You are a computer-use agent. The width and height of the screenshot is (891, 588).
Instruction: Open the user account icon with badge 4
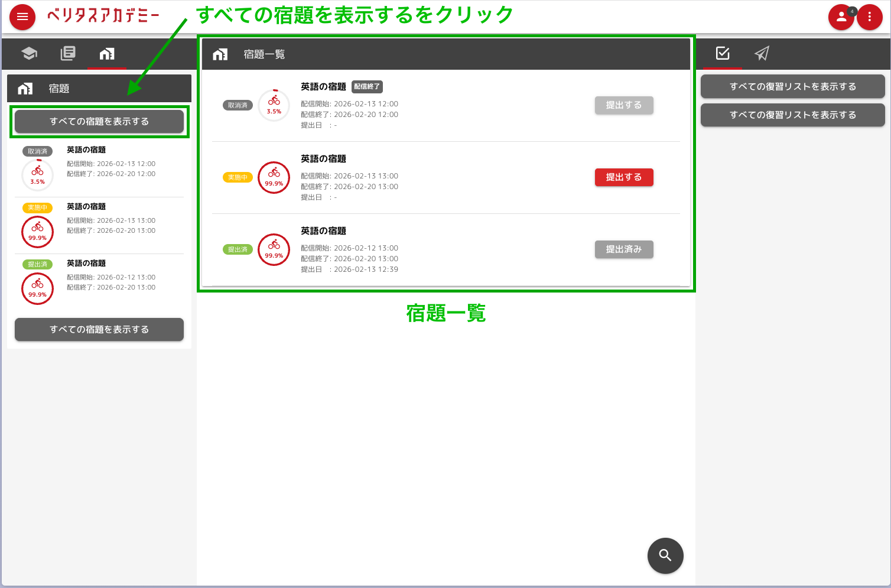841,17
